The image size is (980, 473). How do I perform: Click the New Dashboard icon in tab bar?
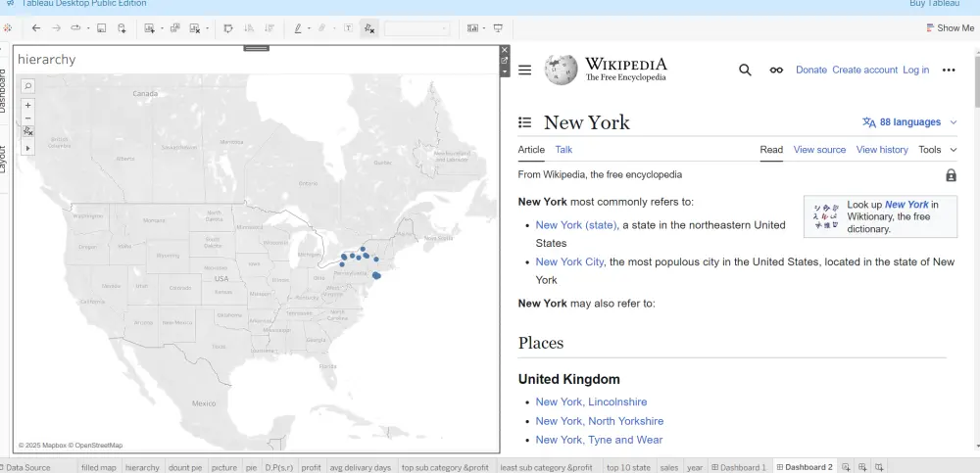pos(862,467)
